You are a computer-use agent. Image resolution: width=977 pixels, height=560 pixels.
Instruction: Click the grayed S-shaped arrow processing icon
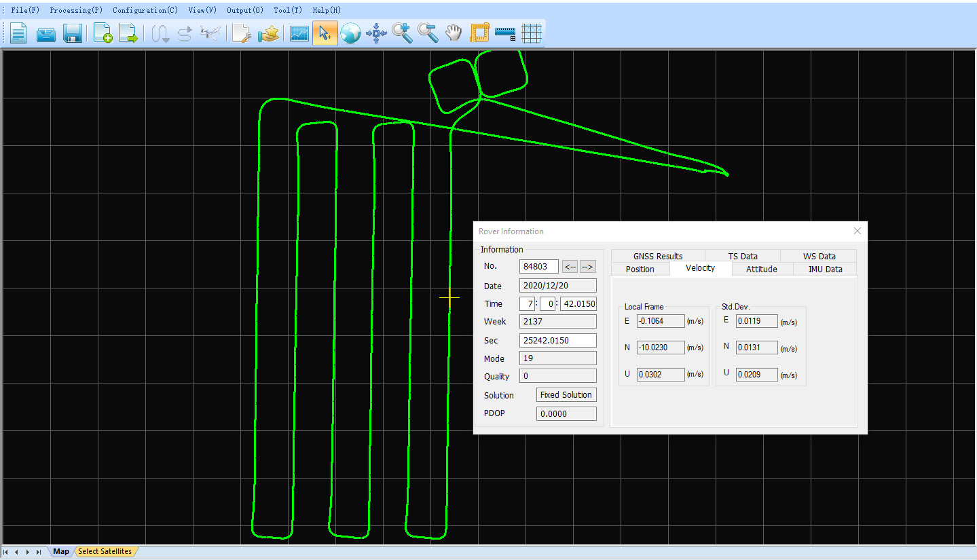click(x=185, y=33)
